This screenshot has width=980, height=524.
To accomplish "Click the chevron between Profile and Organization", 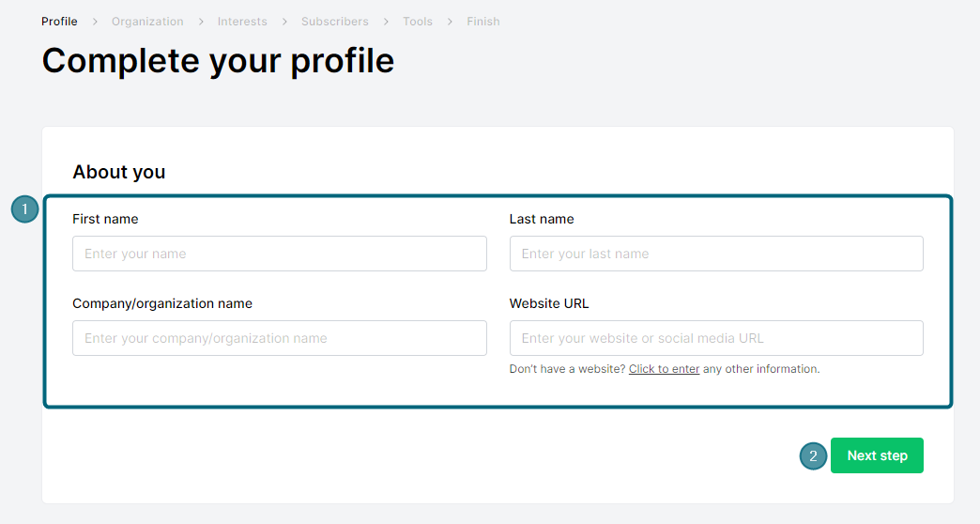I will (x=95, y=22).
